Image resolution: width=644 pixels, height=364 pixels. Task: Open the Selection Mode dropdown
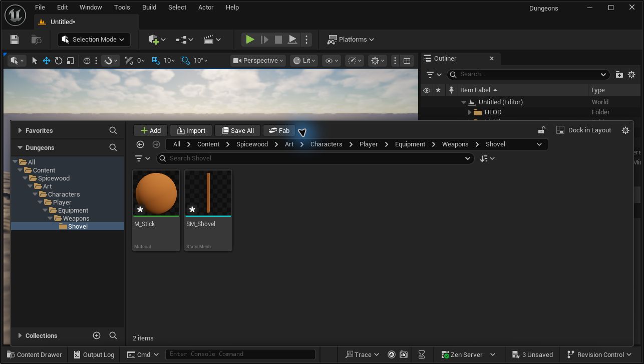tap(94, 40)
